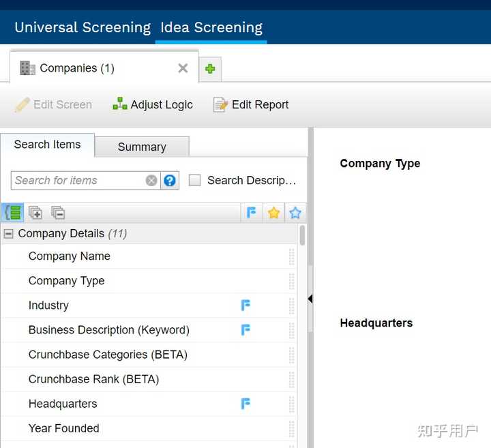This screenshot has height=448, width=491.
Task: Select Headquarters in the item list
Action: [x=149, y=404]
